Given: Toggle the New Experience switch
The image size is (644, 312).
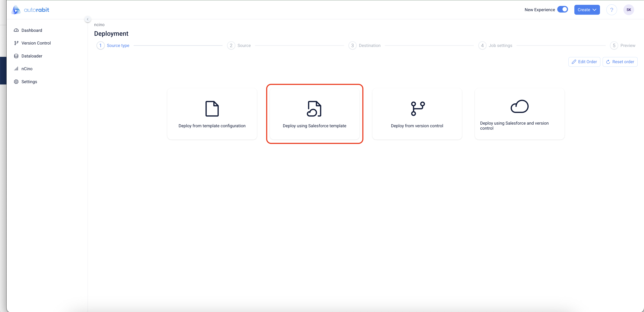Looking at the screenshot, I should click(x=563, y=9).
